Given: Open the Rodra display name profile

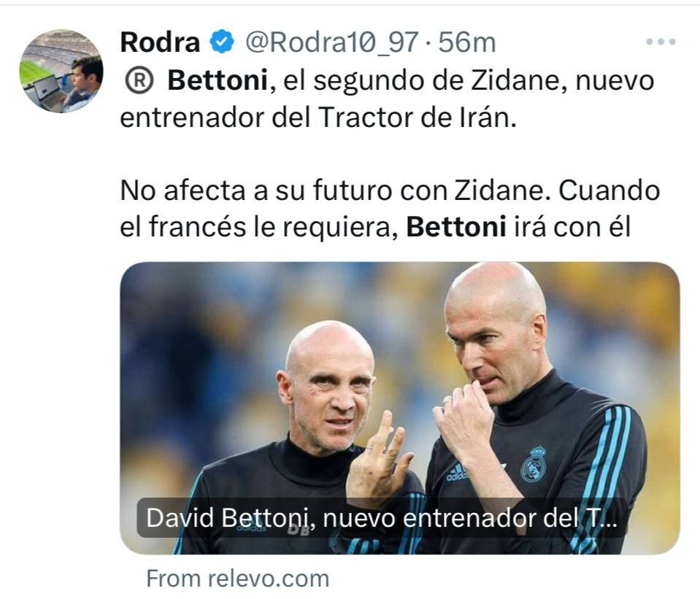Looking at the screenshot, I should click(x=161, y=42).
